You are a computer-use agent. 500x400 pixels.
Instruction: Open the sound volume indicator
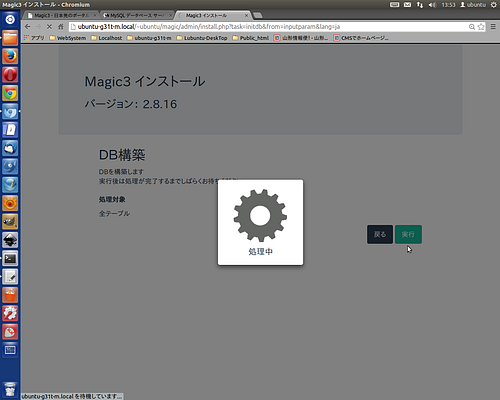432,5
